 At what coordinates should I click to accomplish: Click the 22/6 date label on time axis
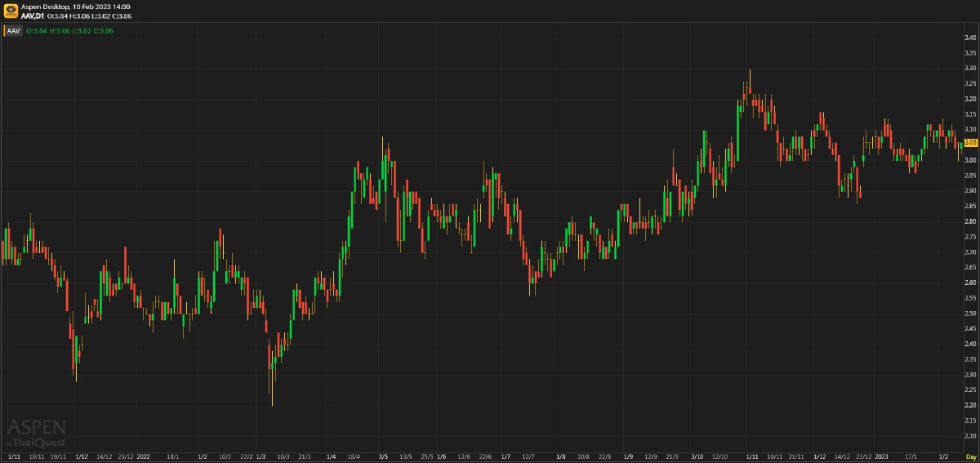pos(485,456)
